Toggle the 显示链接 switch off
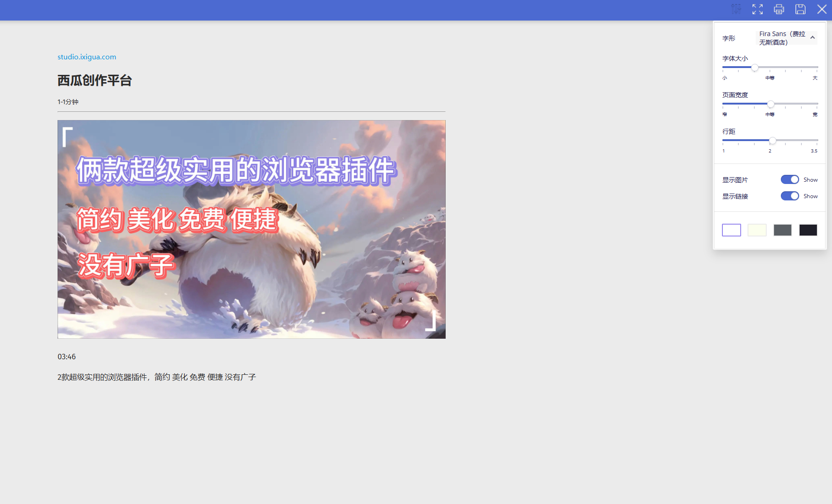 pyautogui.click(x=790, y=196)
